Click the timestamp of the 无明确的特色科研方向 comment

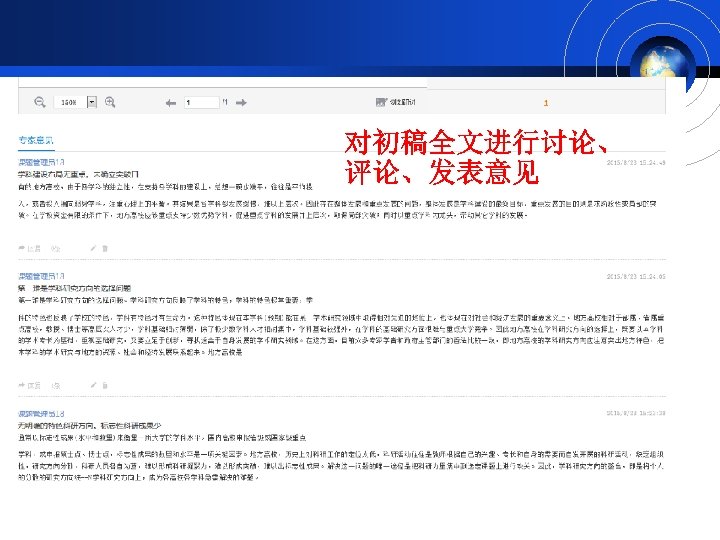(636, 413)
